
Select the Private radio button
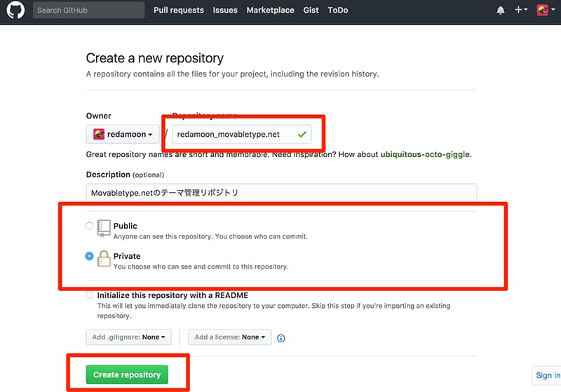tap(89, 257)
